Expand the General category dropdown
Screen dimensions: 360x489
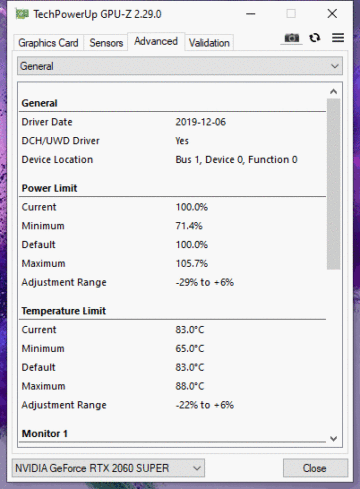click(180, 66)
